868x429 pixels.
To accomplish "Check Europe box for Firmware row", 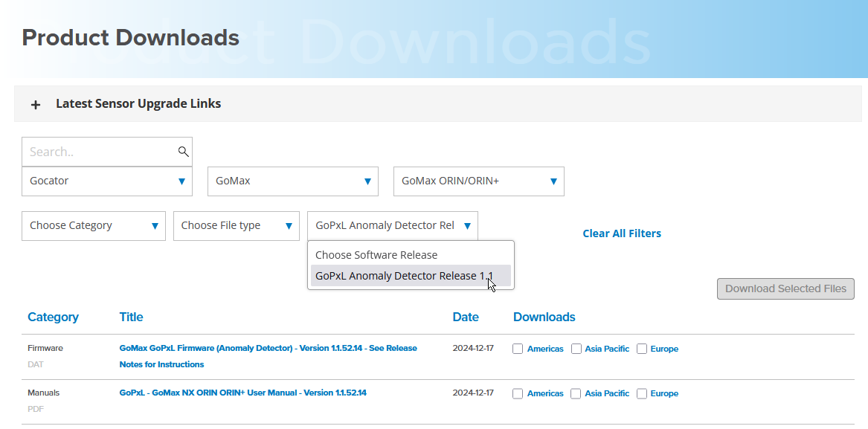I will (x=642, y=349).
